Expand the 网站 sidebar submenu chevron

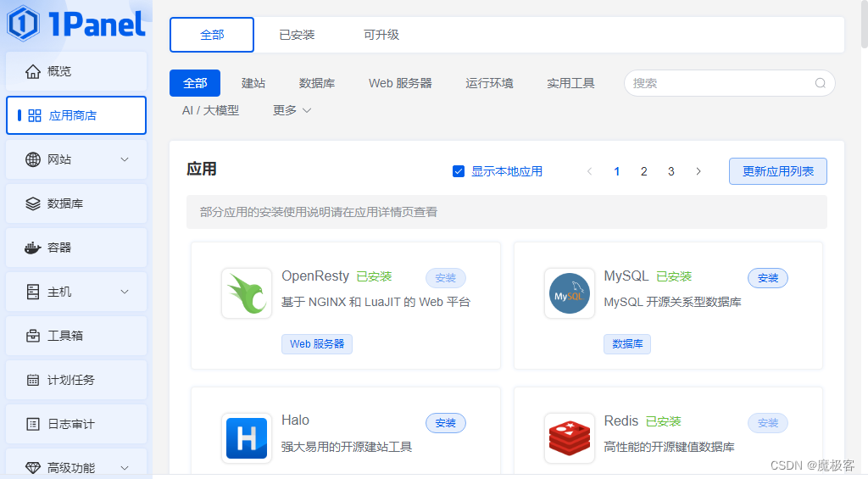tap(125, 159)
